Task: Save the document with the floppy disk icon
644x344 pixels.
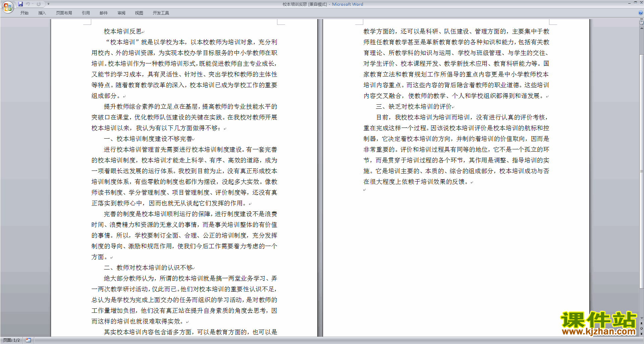Action: (20, 4)
